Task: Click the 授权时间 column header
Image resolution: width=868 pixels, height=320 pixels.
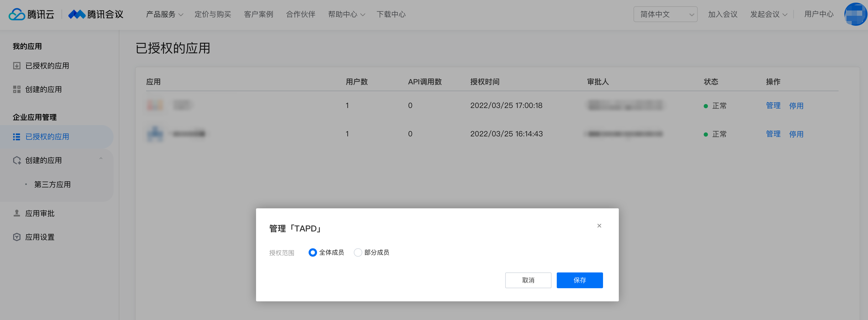Action: [484, 82]
